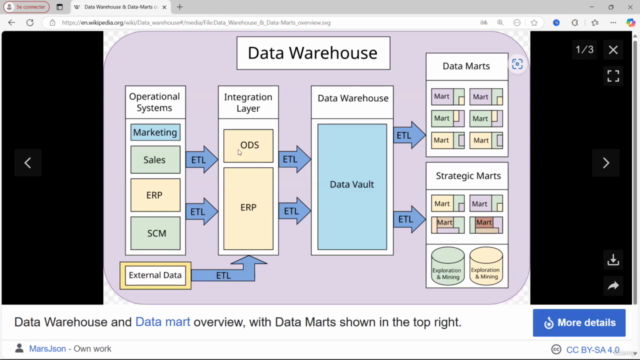Image resolution: width=640 pixels, height=360 pixels.
Task: Reload the Wikipedia page
Action: 30,23
